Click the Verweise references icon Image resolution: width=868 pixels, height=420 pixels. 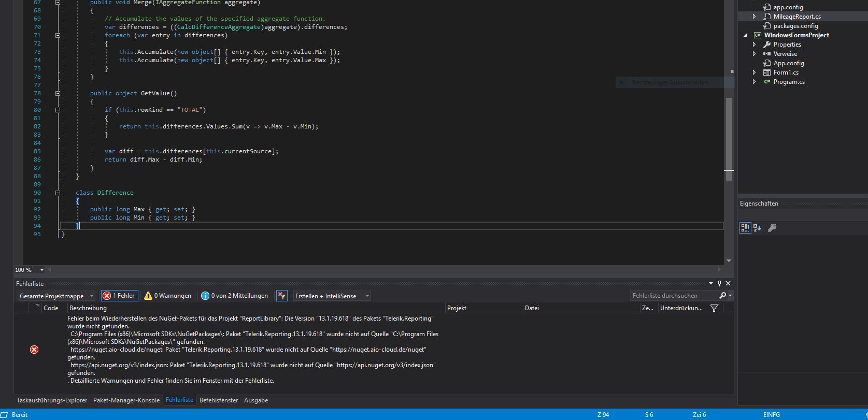(767, 54)
